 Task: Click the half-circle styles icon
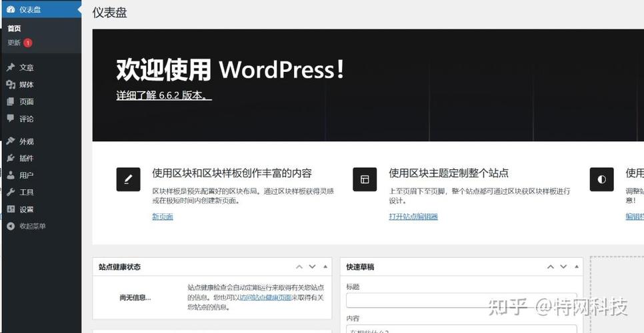[602, 179]
